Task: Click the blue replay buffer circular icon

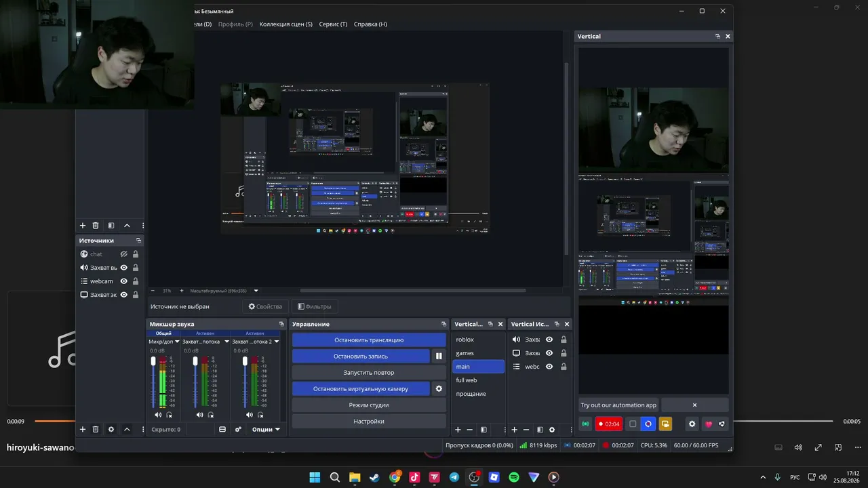Action: (x=648, y=424)
